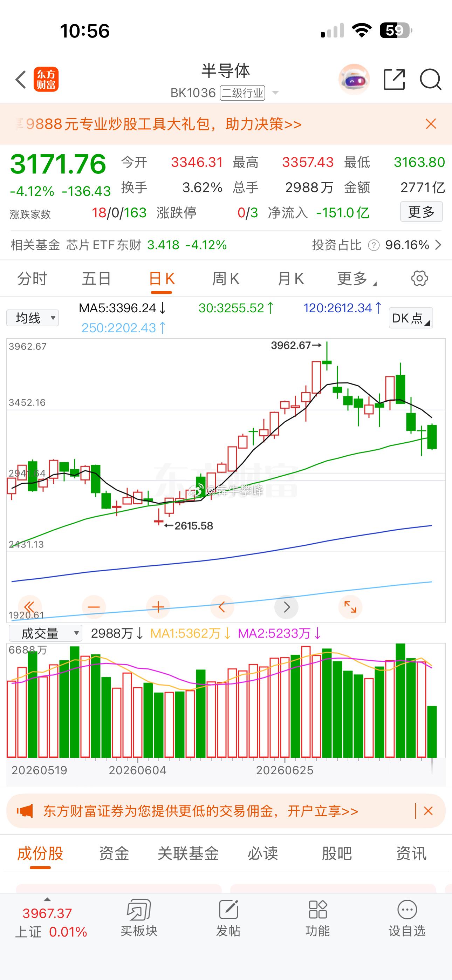Open the AI robot assistant

354,80
